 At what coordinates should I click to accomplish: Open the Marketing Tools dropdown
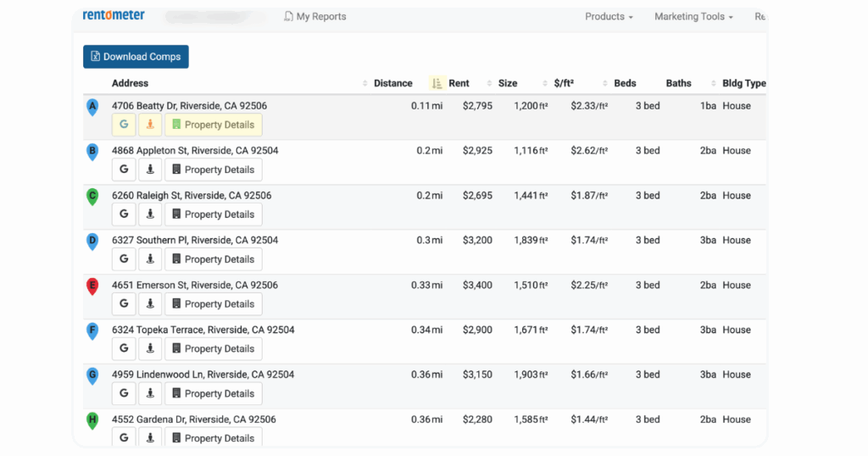pos(693,17)
